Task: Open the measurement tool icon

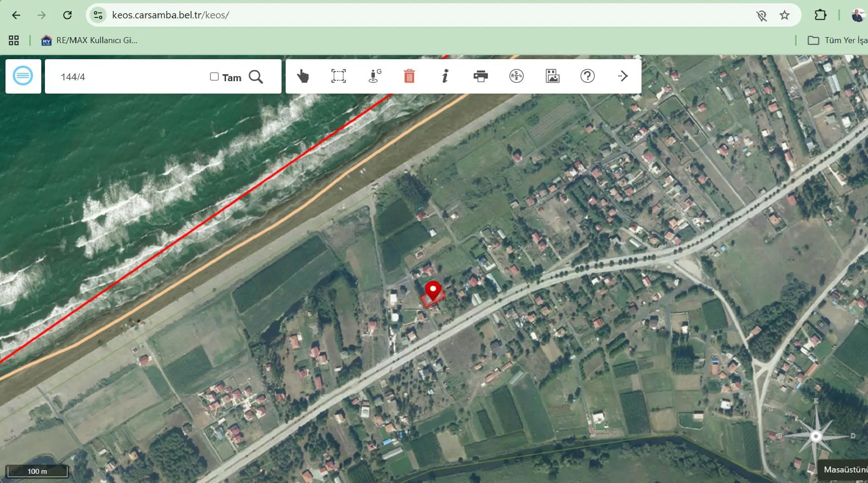Action: pyautogui.click(x=516, y=76)
